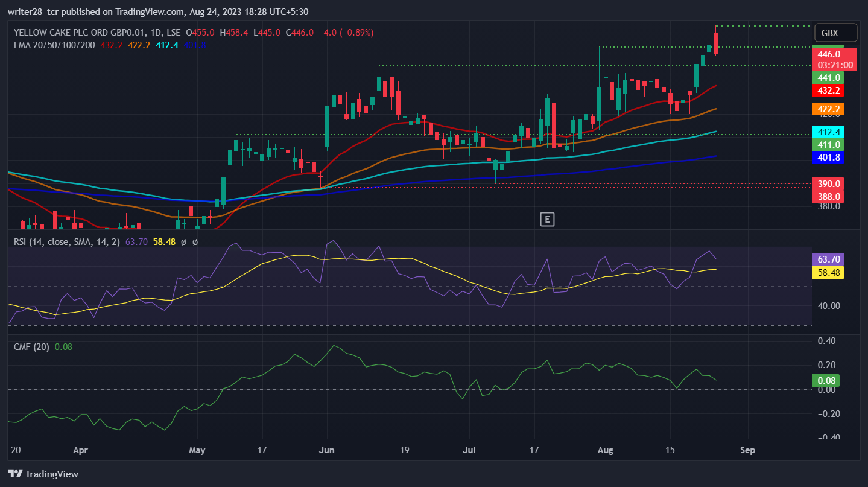Select the YELLOW CAKE PLC symbol title
Screen dimensions: 868x487
98,33
